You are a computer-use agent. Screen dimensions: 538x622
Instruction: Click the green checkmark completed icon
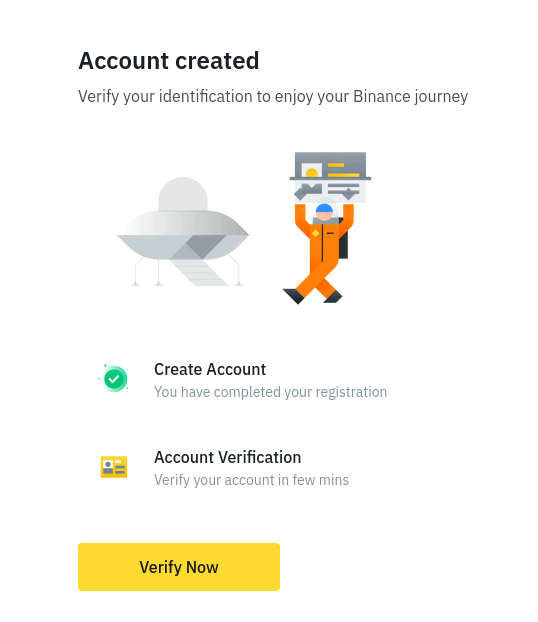point(114,379)
